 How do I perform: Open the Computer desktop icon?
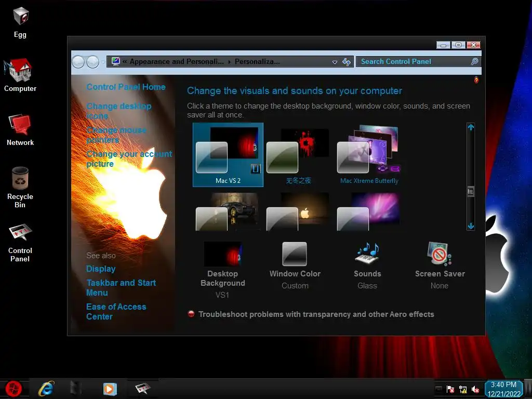pos(20,75)
